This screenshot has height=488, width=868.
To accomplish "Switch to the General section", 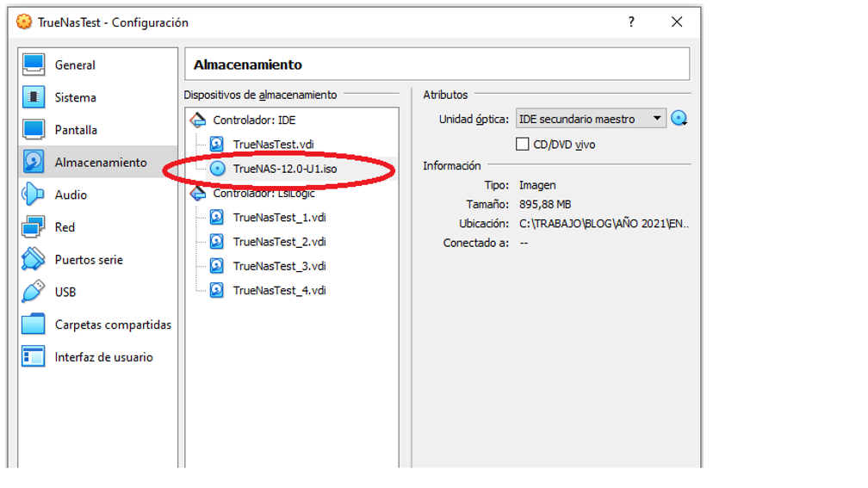I will 75,65.
